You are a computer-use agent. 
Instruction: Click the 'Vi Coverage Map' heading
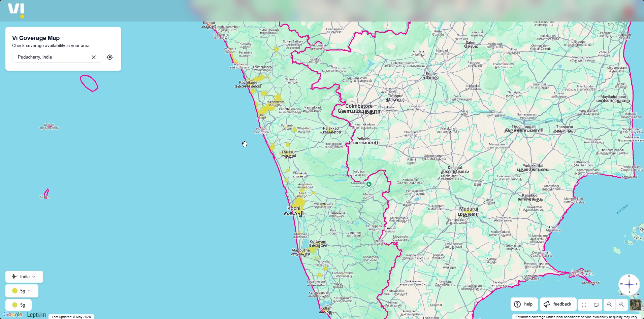click(36, 38)
